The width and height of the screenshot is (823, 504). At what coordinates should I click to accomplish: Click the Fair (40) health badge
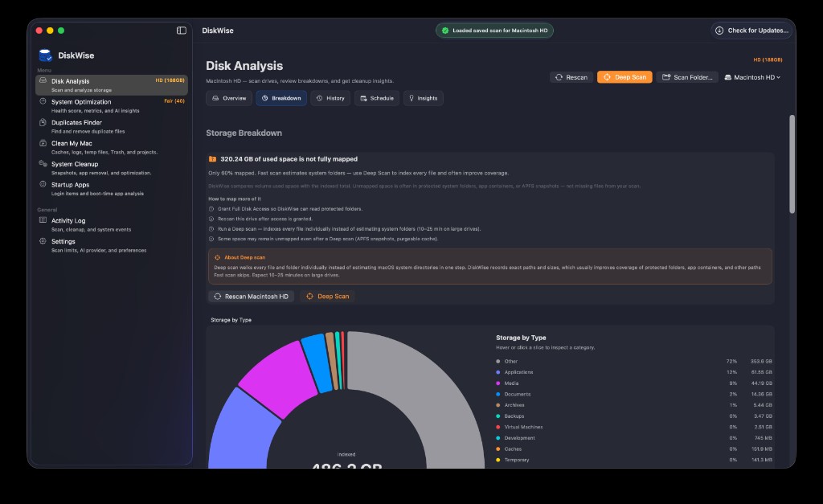(174, 100)
